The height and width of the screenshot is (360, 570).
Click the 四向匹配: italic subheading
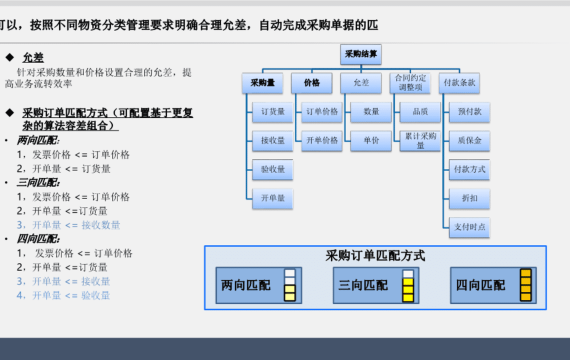[x=38, y=239]
